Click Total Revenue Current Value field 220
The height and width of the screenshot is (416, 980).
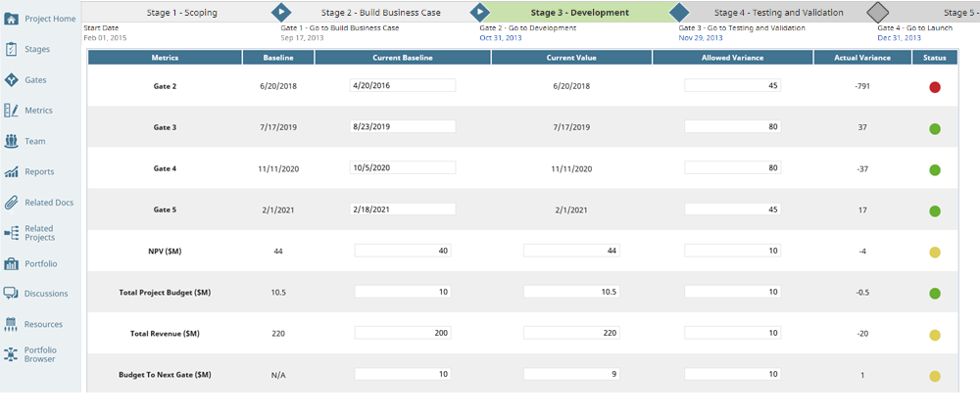(571, 333)
